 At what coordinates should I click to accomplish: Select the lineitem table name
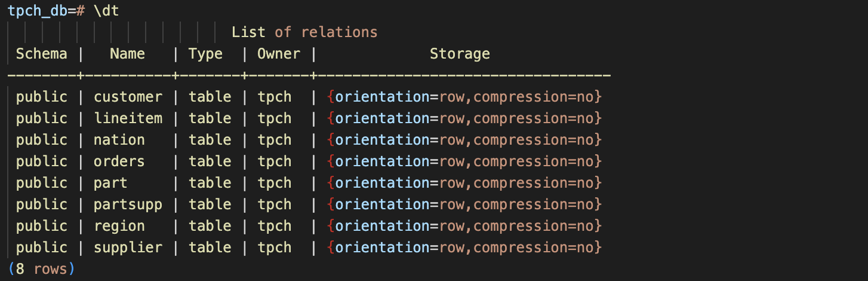[x=128, y=118]
